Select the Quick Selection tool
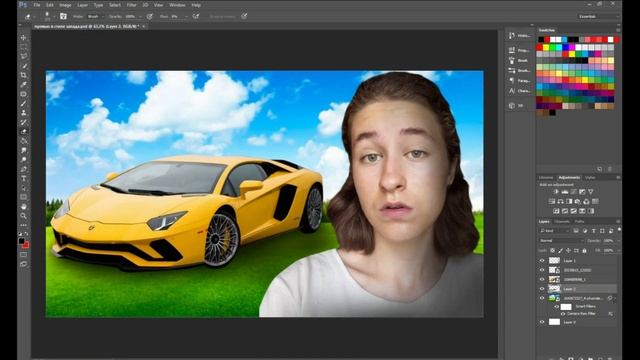The image size is (640, 360). (24, 66)
